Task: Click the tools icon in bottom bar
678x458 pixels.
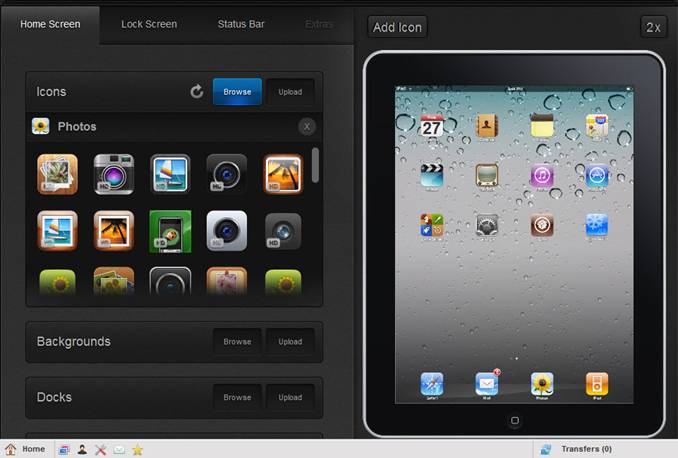Action: 100,450
